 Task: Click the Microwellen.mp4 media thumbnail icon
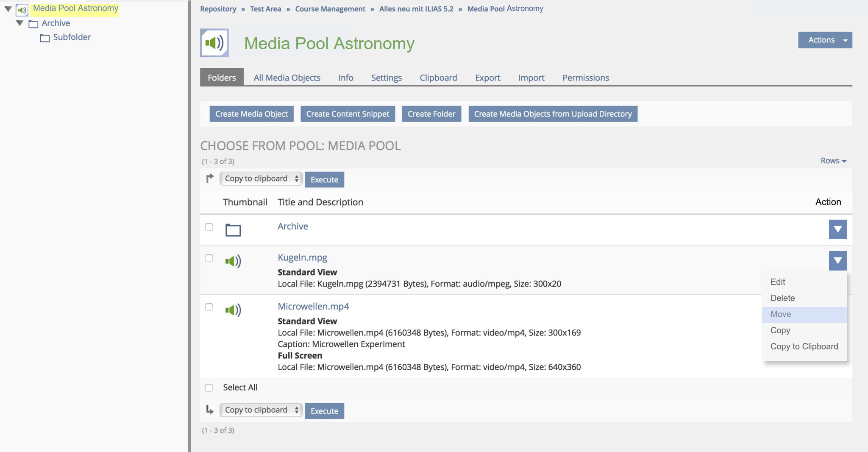coord(233,310)
